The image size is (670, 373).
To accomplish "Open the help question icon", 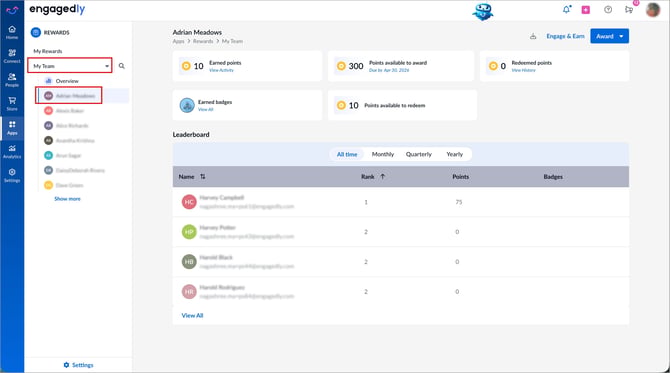I will pos(608,9).
